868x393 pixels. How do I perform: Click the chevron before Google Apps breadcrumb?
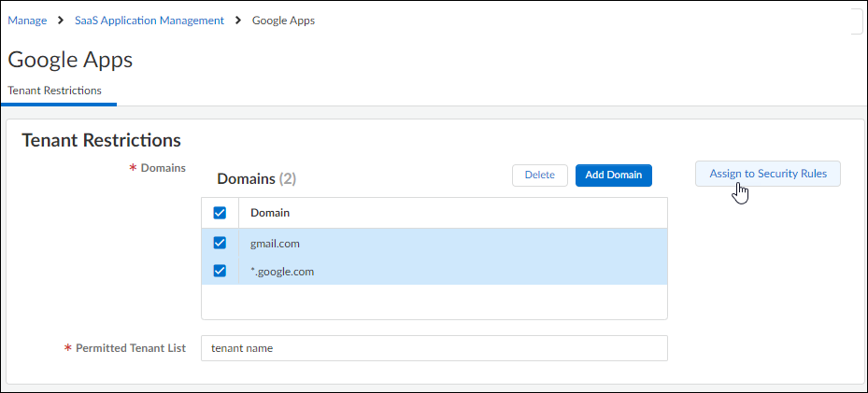[x=238, y=21]
